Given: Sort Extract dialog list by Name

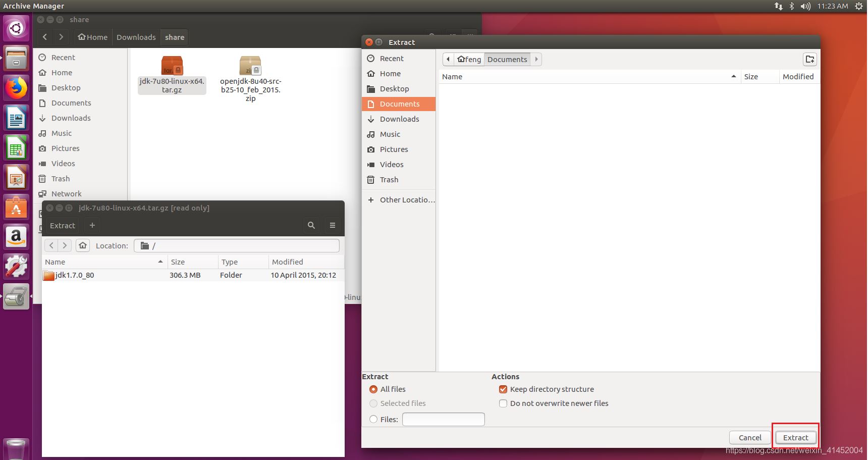Looking at the screenshot, I should [589, 77].
